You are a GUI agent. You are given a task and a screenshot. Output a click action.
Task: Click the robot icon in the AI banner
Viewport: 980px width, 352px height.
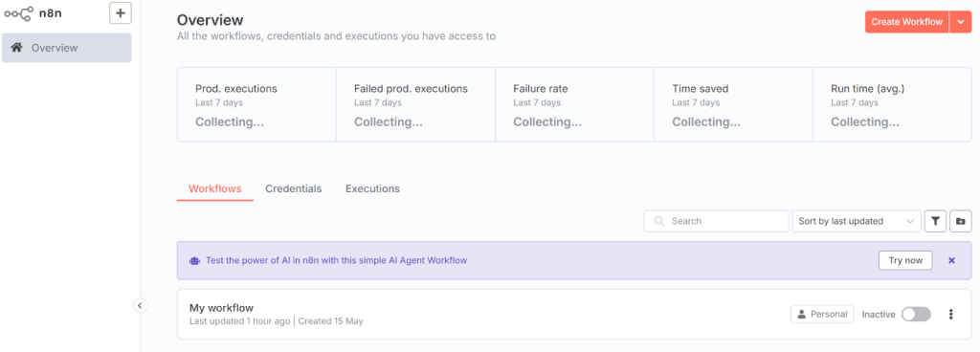[194, 260]
